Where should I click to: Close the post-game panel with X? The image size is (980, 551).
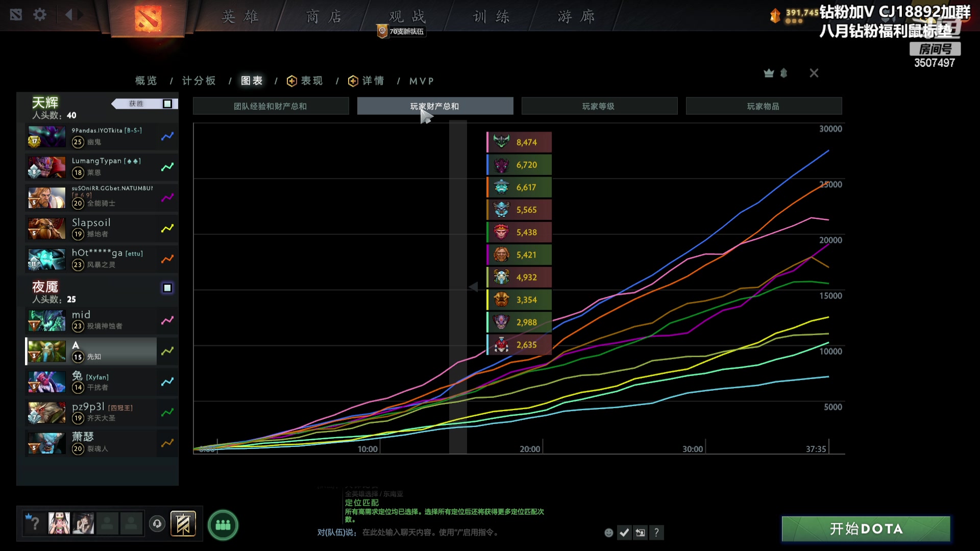(814, 73)
